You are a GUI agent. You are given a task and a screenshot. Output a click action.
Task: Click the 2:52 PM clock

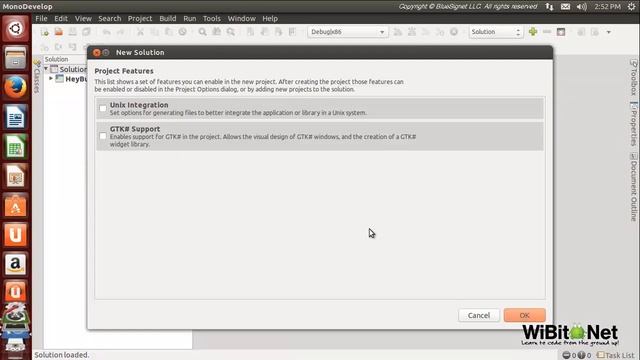(x=607, y=7)
